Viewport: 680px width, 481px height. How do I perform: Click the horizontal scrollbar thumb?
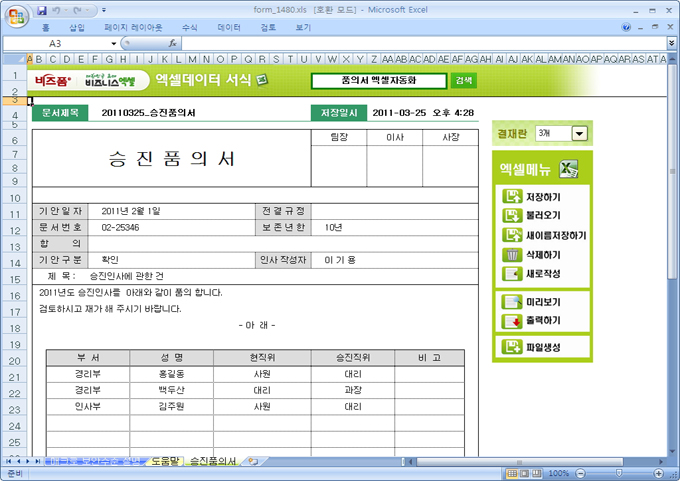[520, 462]
